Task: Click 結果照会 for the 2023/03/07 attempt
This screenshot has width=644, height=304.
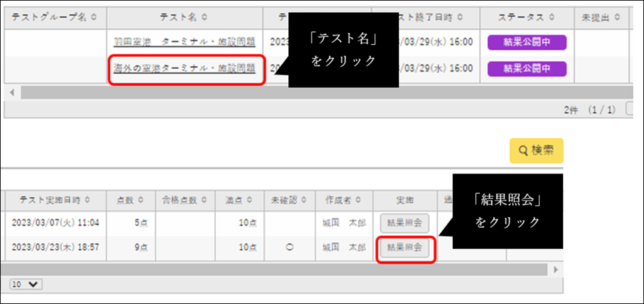Action: 404,223
